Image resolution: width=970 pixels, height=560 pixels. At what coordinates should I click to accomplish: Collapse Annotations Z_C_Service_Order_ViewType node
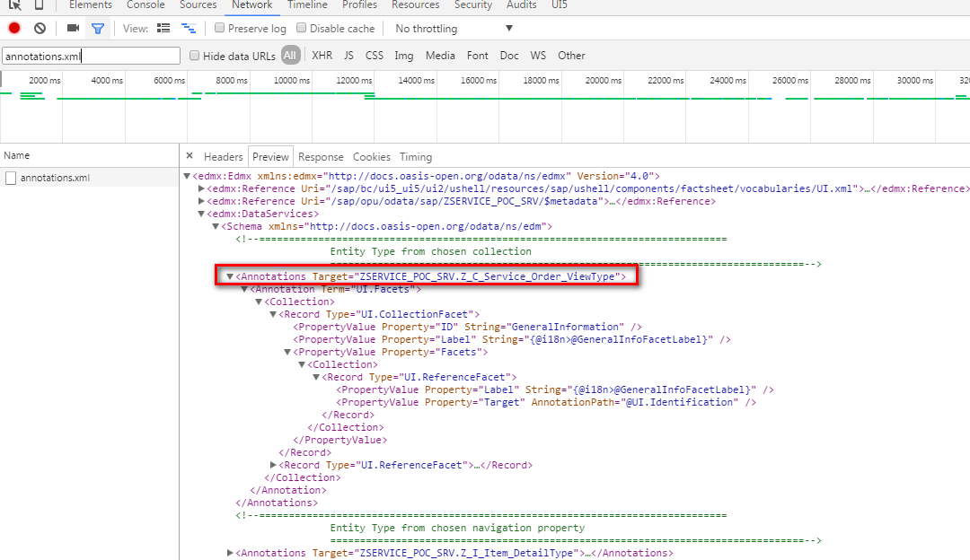(x=230, y=277)
